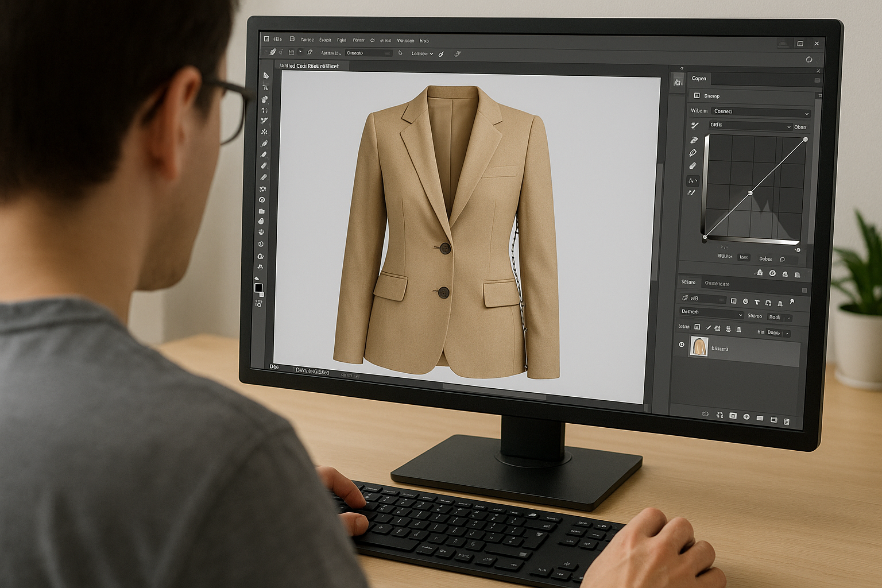Click the add layer mask icon at panel bottom
Viewport: 882px width, 588px height.
(733, 416)
